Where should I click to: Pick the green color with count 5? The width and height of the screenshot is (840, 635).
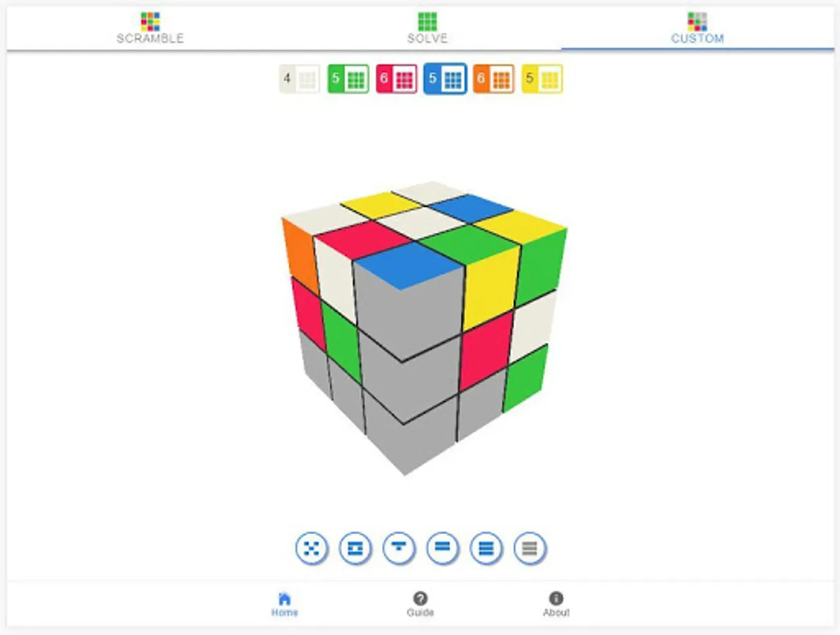point(348,79)
